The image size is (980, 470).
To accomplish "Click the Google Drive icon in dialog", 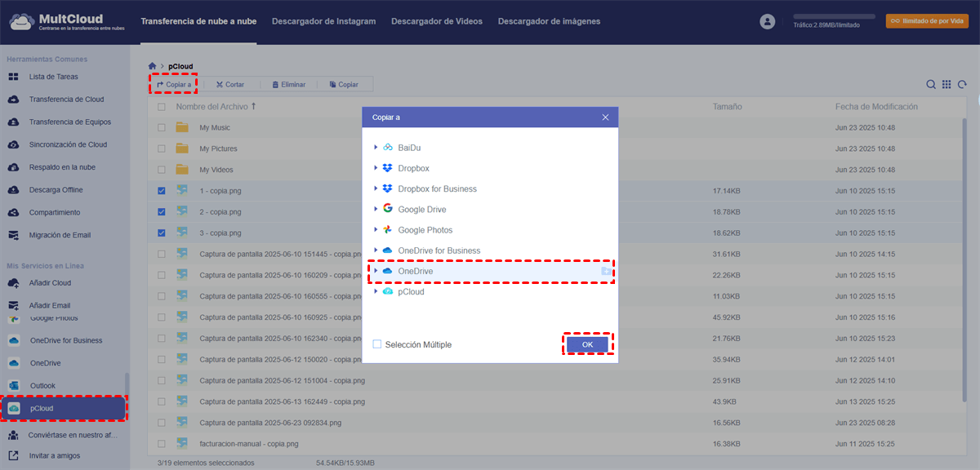I will [x=388, y=209].
